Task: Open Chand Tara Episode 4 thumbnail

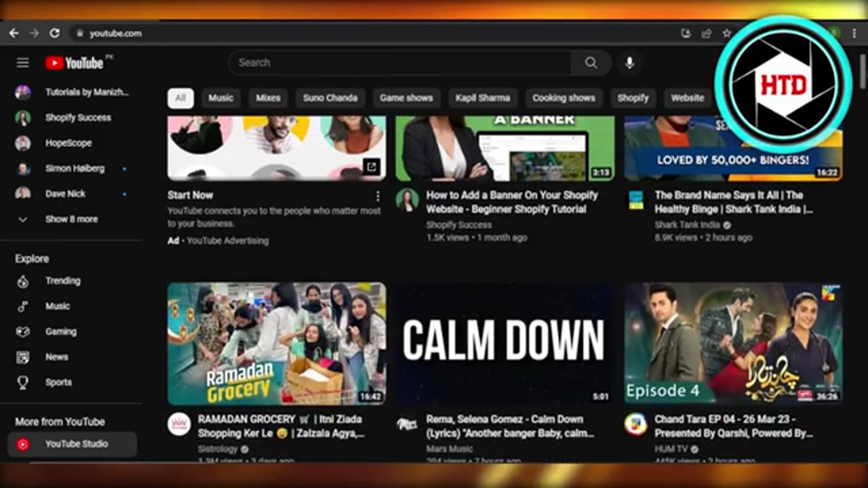Action: point(734,344)
